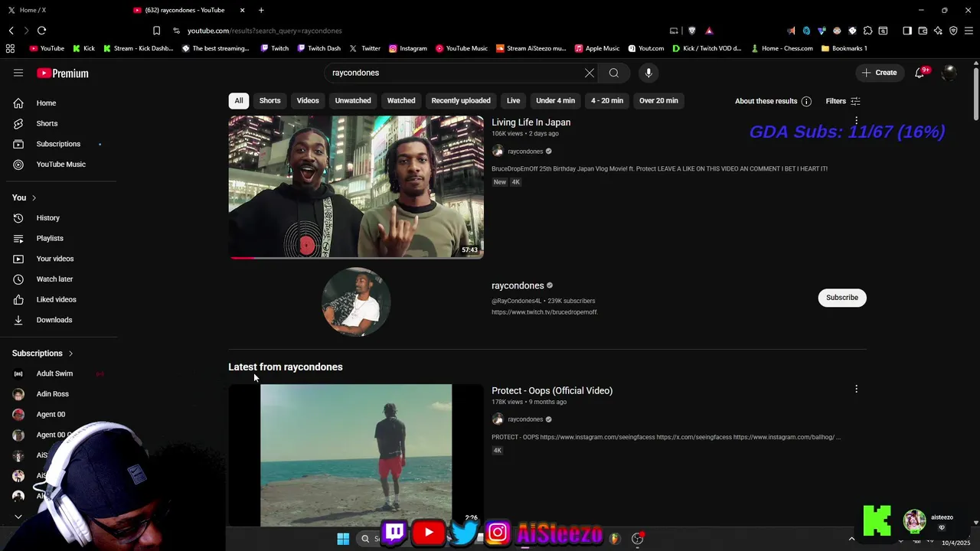Open options menu for Protect - Oops video
Image resolution: width=980 pixels, height=551 pixels.
coord(856,390)
